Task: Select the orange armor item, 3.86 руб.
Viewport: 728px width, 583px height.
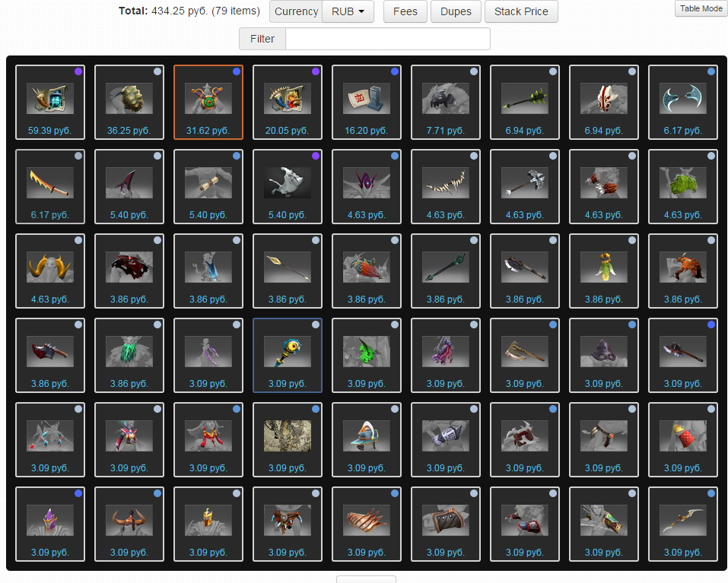Action: coord(683,271)
